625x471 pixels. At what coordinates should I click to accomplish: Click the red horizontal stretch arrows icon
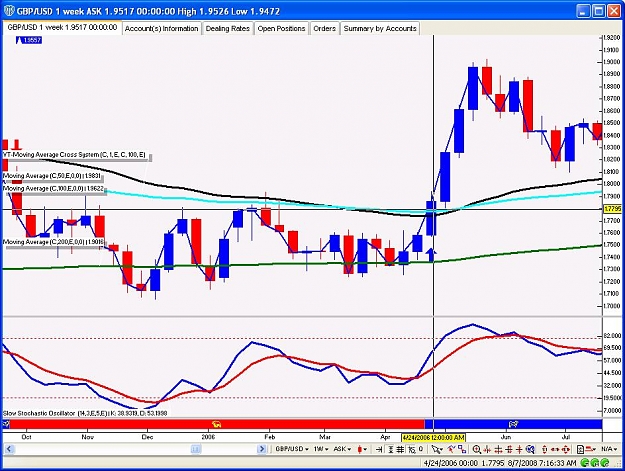click(555, 449)
